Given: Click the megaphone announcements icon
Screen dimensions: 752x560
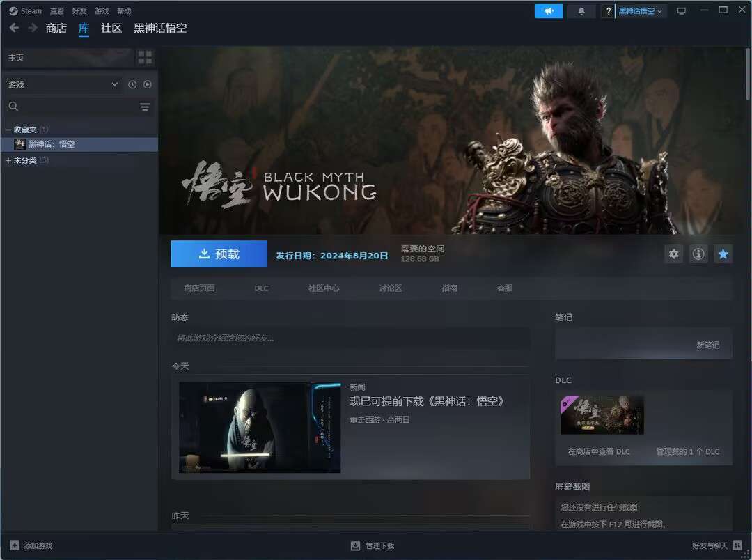Looking at the screenshot, I should click(x=549, y=10).
